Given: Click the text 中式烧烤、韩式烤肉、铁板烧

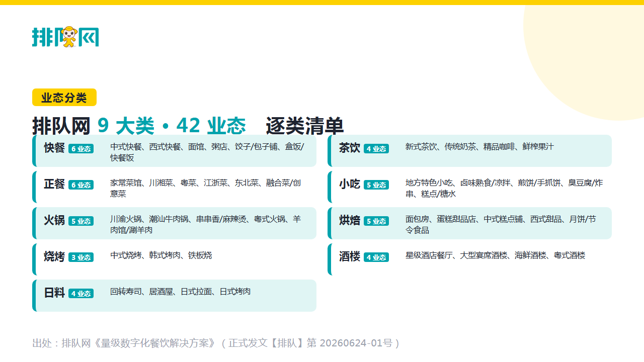Looking at the screenshot, I should (161, 255).
